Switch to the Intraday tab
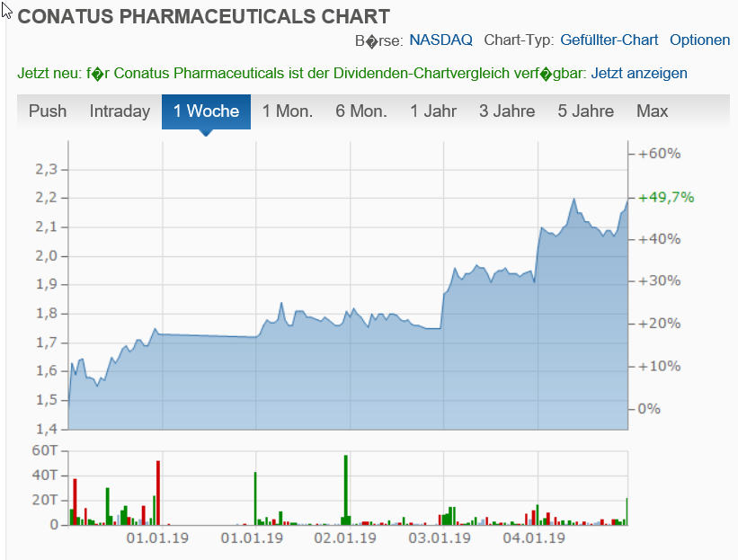738x560 pixels. (119, 111)
